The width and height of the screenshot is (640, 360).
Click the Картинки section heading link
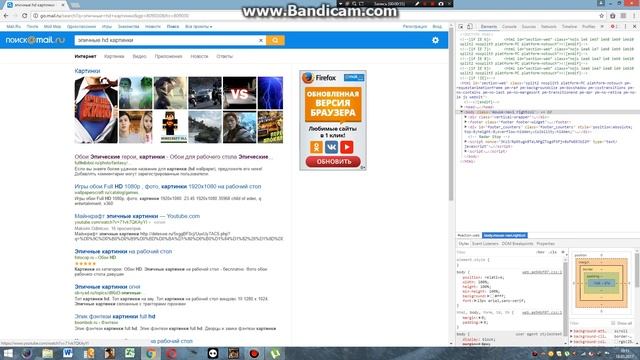[x=87, y=71]
